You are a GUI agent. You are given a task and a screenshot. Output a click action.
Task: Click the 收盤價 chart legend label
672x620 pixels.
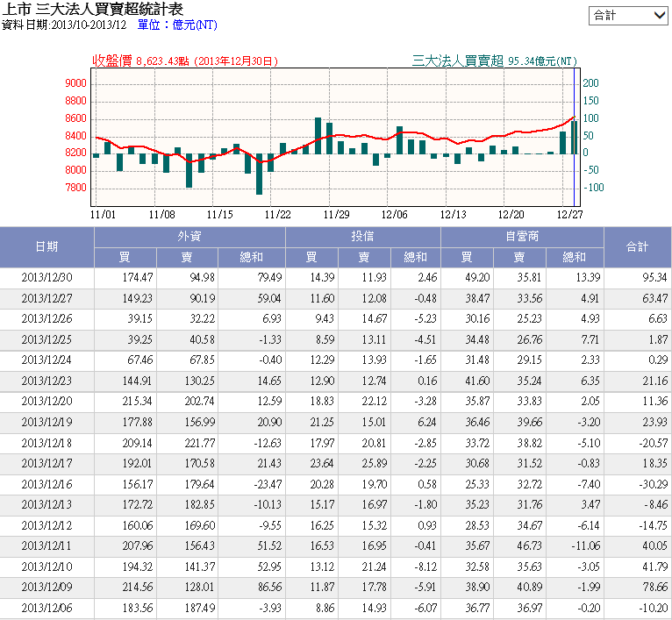[x=112, y=61]
